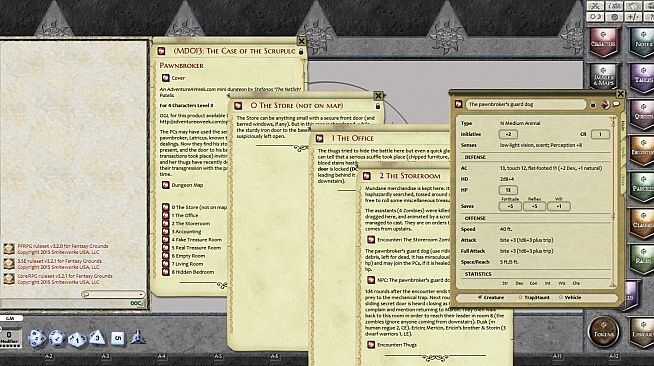Click the NPC sheet vertical scrollbar
Image resolution: width=654 pixels, height=366 pixels.
coord(613,202)
